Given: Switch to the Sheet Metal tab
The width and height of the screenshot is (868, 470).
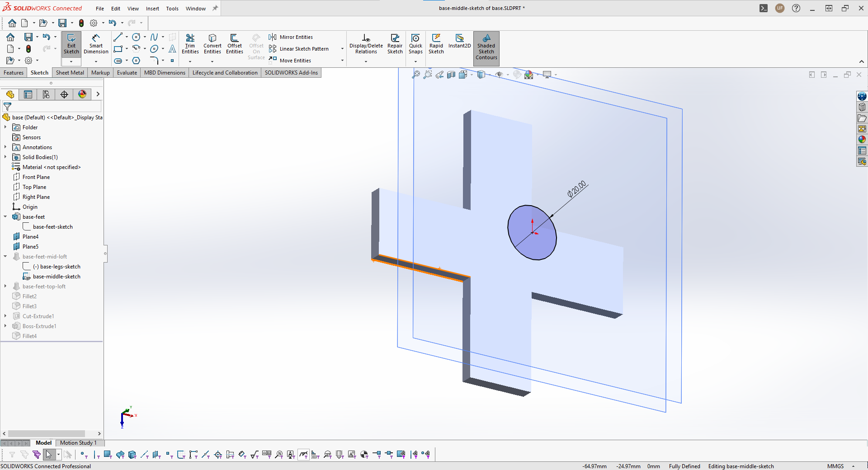Looking at the screenshot, I should coord(70,73).
